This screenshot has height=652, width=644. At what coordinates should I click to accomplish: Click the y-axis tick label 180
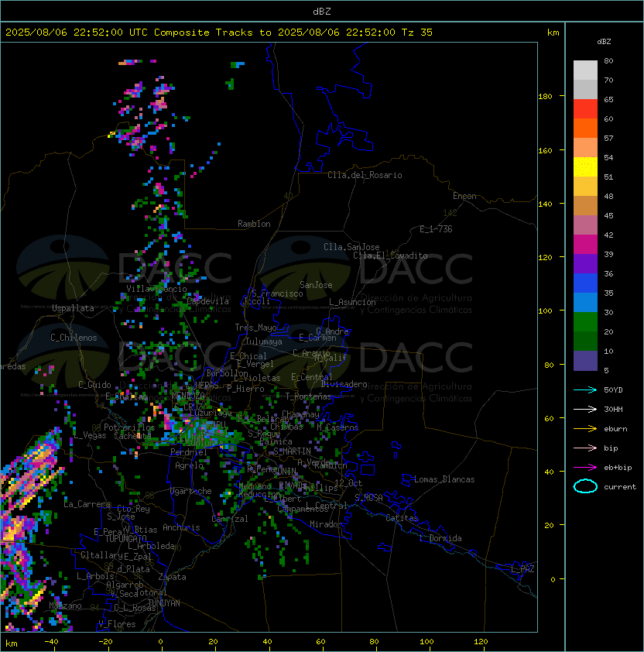click(545, 97)
